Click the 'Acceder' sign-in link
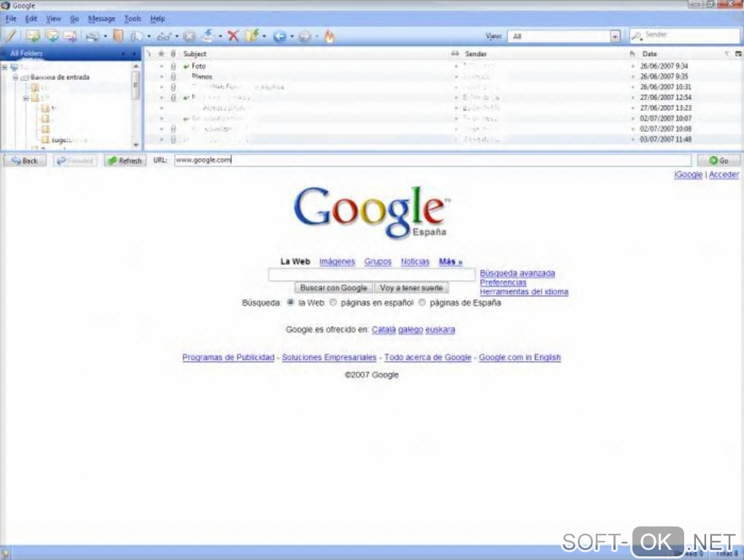 (x=724, y=174)
